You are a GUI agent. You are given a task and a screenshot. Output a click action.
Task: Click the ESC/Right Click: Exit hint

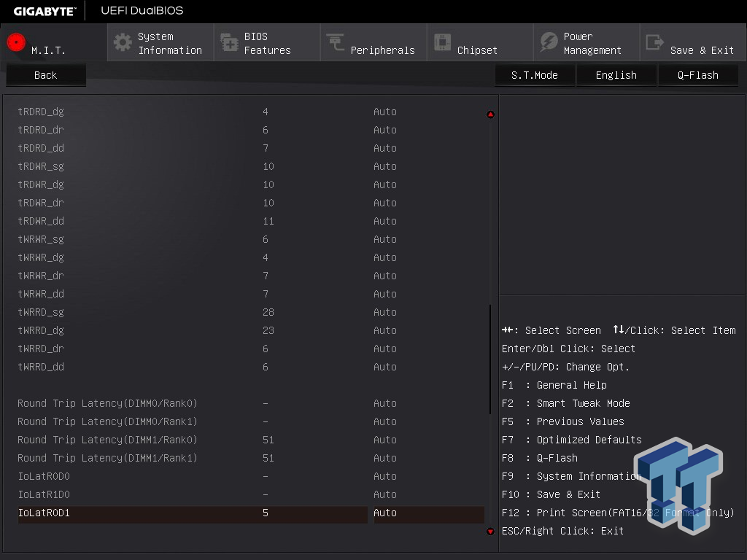562,531
